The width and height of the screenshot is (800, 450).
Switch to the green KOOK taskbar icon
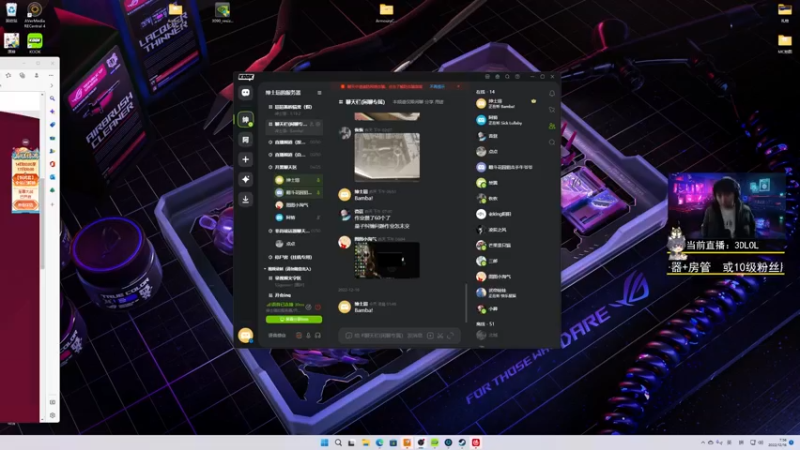point(434,442)
